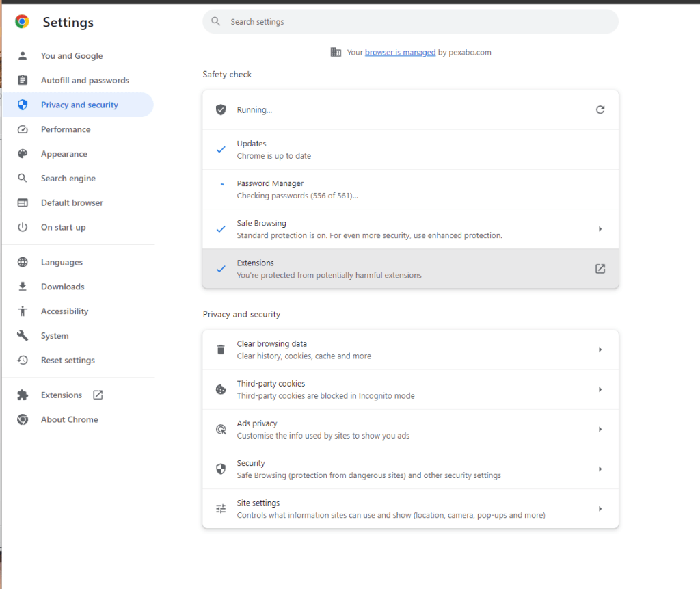The width and height of the screenshot is (700, 589).
Task: Click into the Search settings field
Action: click(410, 21)
